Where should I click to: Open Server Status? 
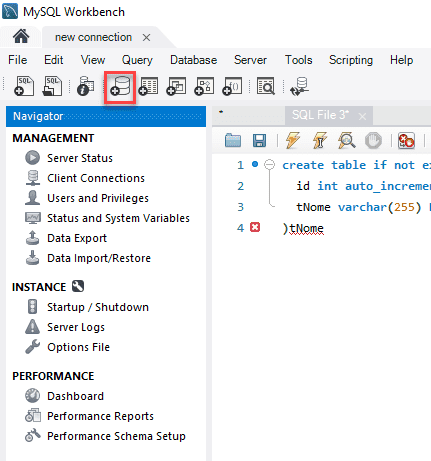pyautogui.click(x=80, y=158)
